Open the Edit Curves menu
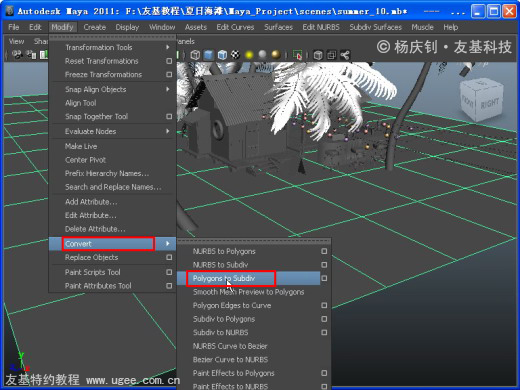This screenshot has width=520, height=390. (x=235, y=27)
